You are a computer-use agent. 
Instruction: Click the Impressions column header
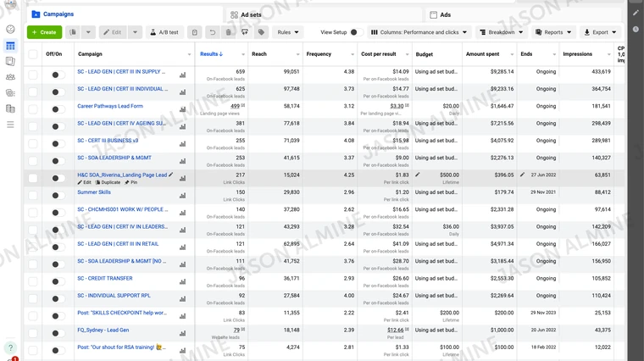point(577,53)
